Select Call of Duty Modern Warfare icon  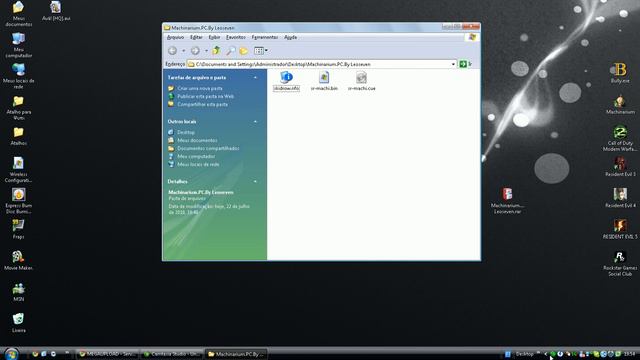click(x=620, y=139)
